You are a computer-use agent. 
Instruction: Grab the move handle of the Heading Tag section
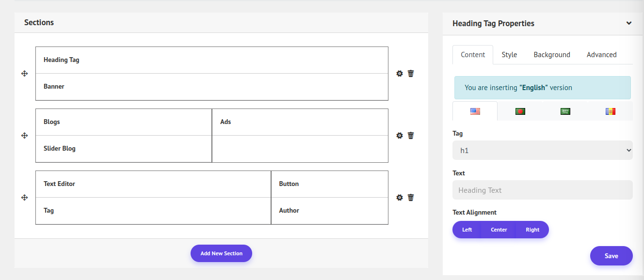(x=25, y=74)
